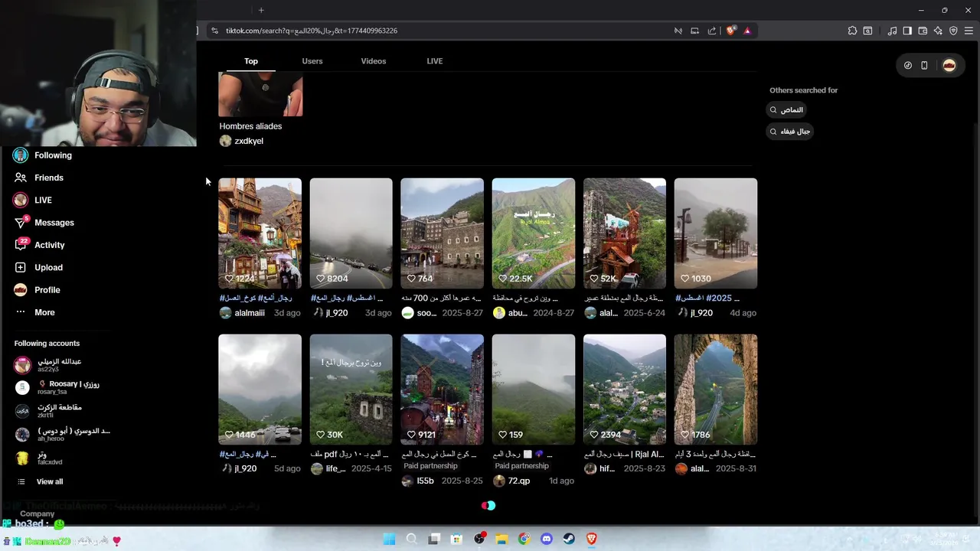Open Microsoft Store from the taskbar
The width and height of the screenshot is (980, 551).
click(x=456, y=539)
